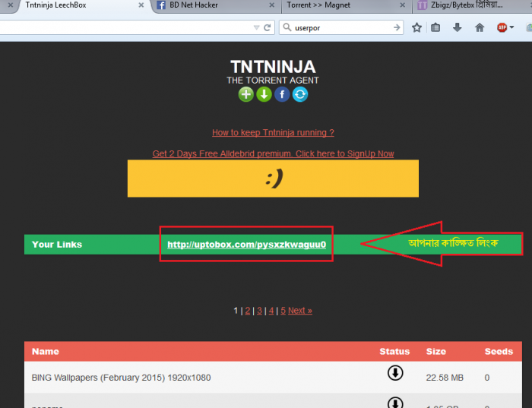Click the yellow smiley banner
532x408 pixels.
(273, 179)
